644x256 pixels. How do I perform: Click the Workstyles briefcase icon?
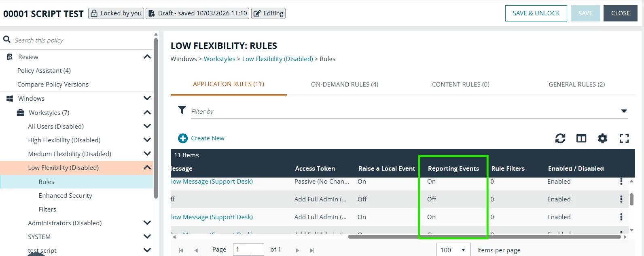click(20, 112)
